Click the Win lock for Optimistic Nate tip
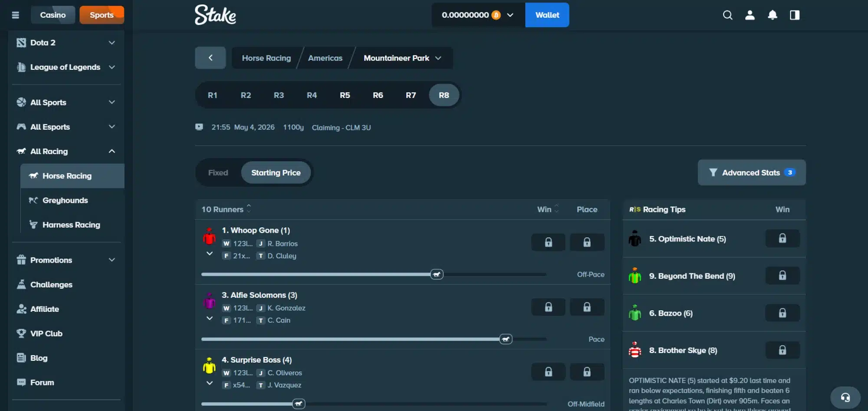 click(x=783, y=239)
